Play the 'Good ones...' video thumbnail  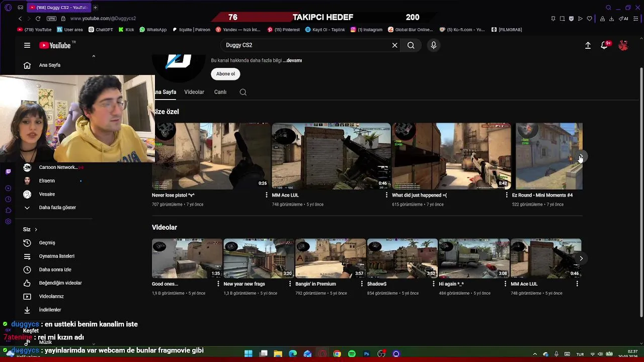click(187, 258)
